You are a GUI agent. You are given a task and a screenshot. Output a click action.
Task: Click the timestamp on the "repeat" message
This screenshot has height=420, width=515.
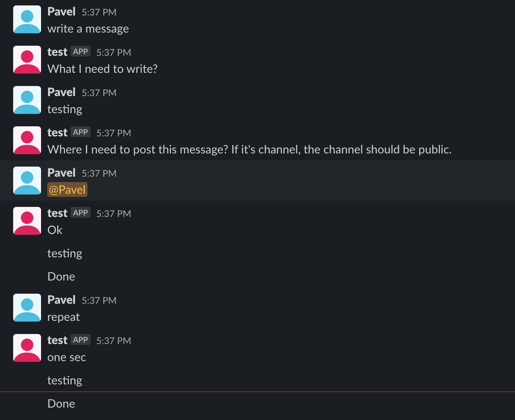click(99, 300)
